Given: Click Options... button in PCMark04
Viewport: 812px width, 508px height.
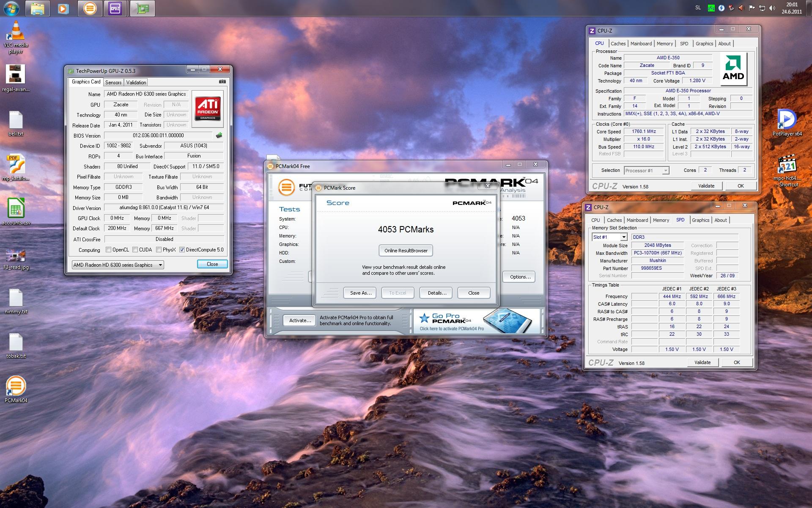Looking at the screenshot, I should click(x=520, y=277).
